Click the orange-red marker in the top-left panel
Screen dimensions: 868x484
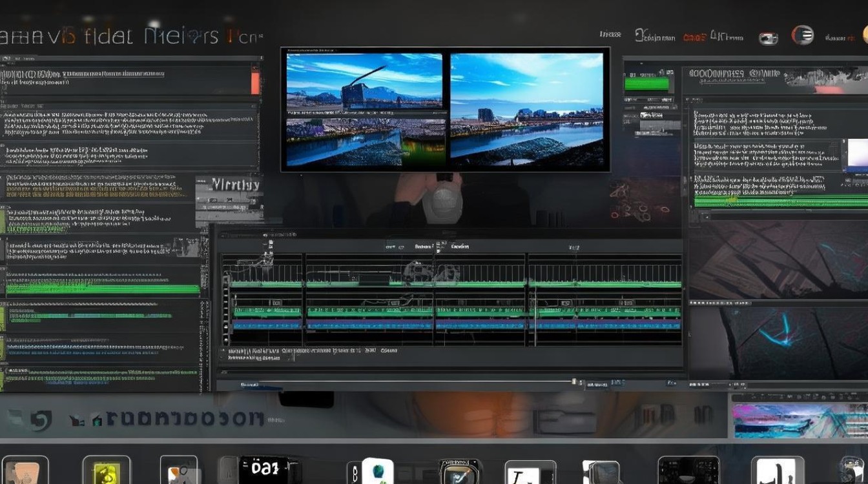(x=255, y=82)
